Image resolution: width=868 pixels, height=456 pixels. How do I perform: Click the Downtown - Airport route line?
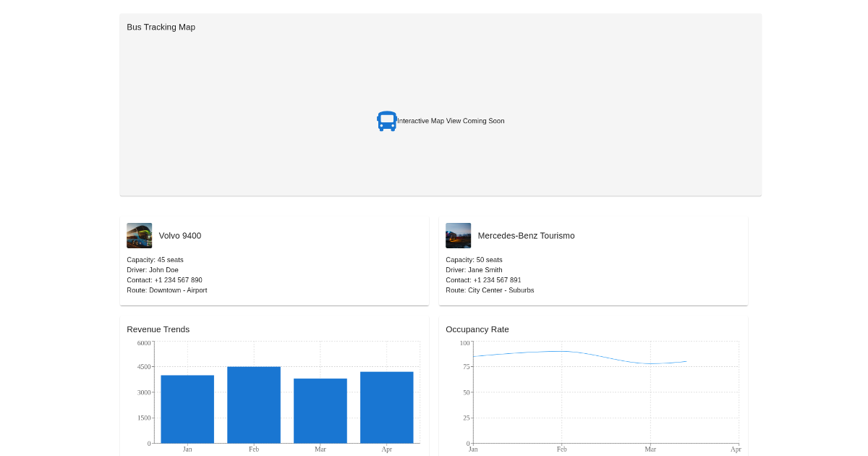[x=166, y=290]
